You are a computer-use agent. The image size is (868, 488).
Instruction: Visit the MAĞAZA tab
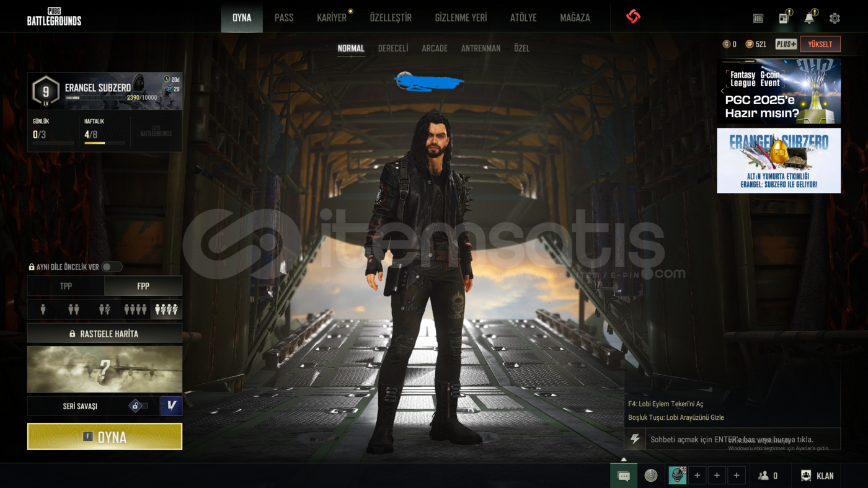tap(575, 17)
